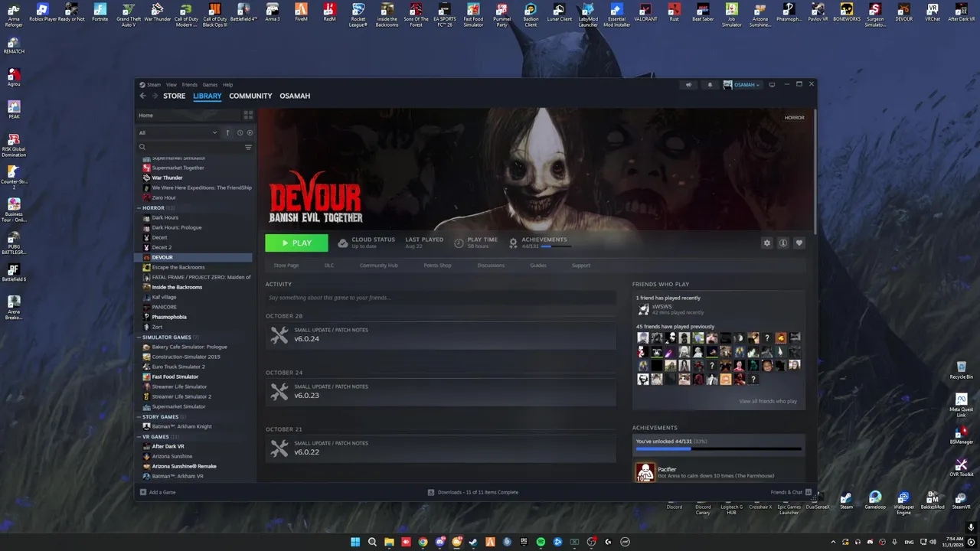Click the Downloads status icon
The image size is (980, 551).
point(431,492)
